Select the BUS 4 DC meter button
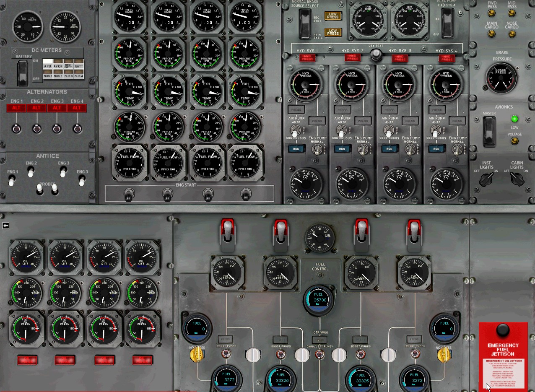 coord(79,74)
